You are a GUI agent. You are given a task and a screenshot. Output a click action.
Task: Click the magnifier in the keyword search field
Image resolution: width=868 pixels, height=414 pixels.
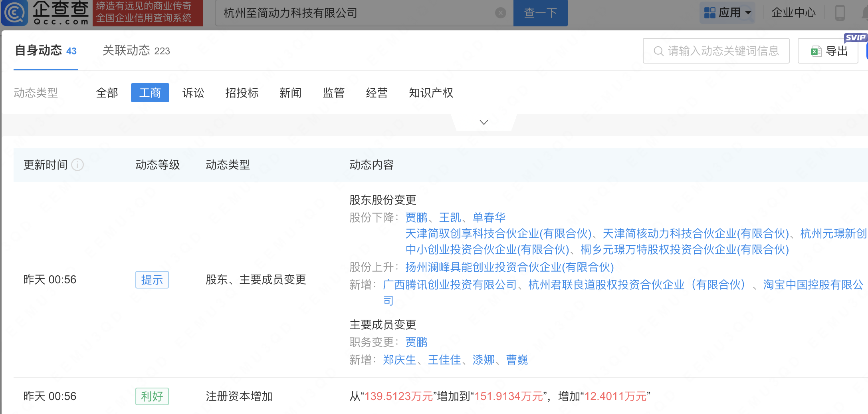coord(658,51)
